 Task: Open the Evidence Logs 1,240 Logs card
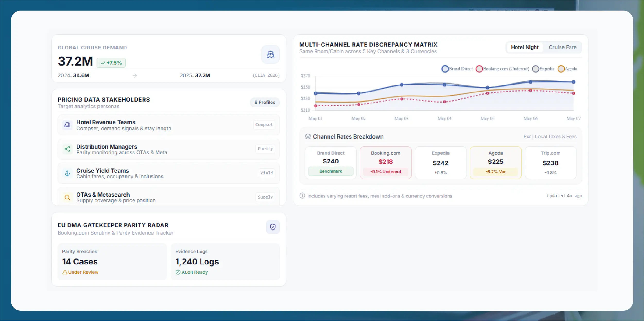click(225, 262)
